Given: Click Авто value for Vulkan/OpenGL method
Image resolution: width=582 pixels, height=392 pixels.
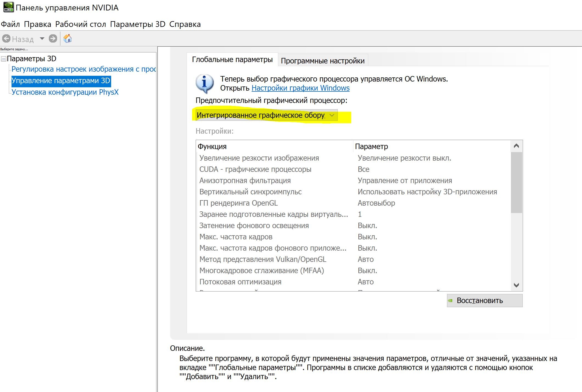Looking at the screenshot, I should [366, 259].
